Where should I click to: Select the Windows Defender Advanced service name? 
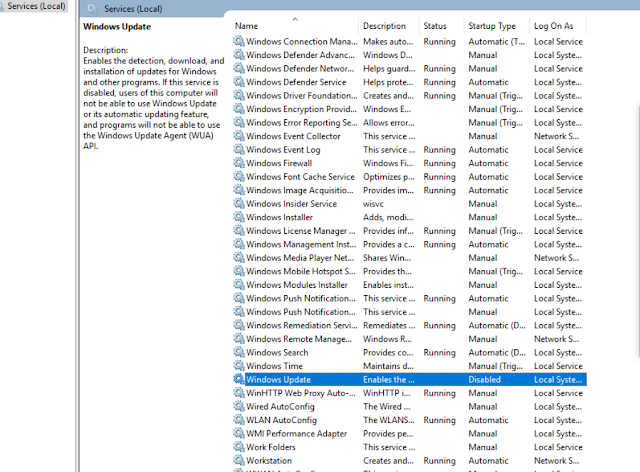point(300,55)
